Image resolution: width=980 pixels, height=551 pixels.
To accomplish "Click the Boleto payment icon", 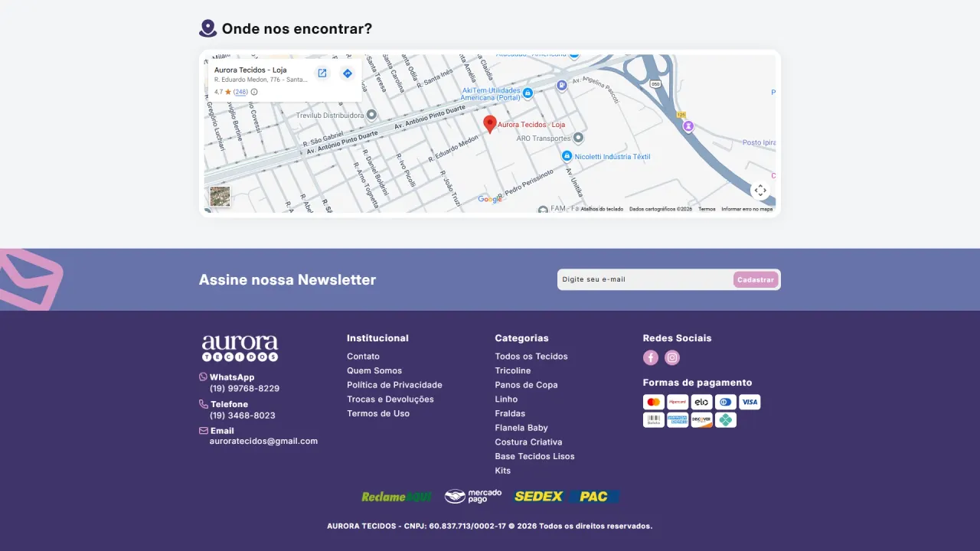I will (654, 420).
